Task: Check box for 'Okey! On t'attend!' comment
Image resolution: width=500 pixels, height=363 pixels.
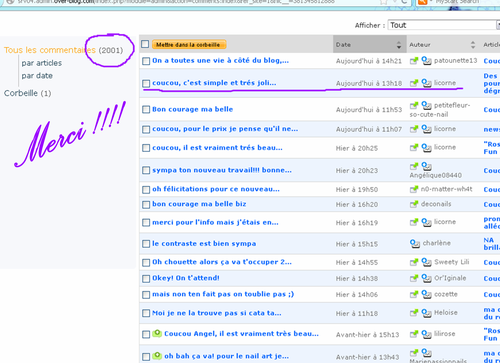Action: [x=146, y=279]
